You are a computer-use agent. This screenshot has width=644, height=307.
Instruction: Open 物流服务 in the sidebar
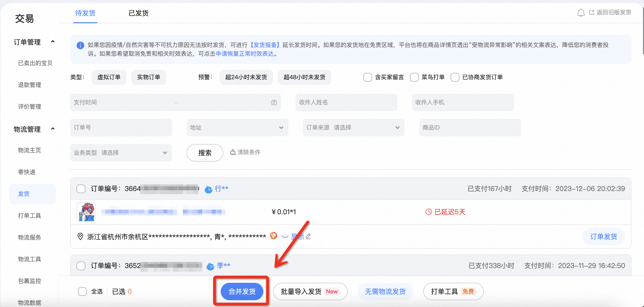(30, 237)
